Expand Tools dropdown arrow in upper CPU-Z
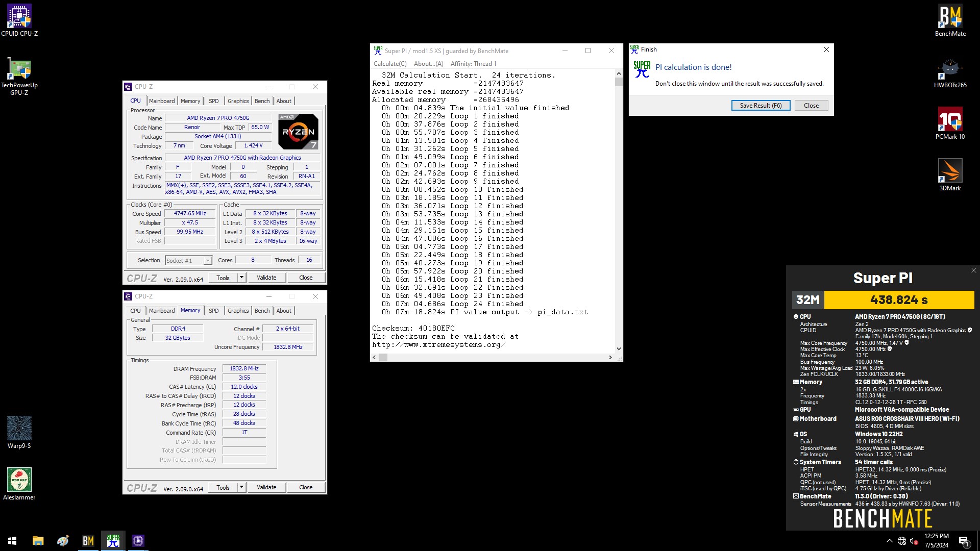Viewport: 980px width, 551px height. click(241, 278)
